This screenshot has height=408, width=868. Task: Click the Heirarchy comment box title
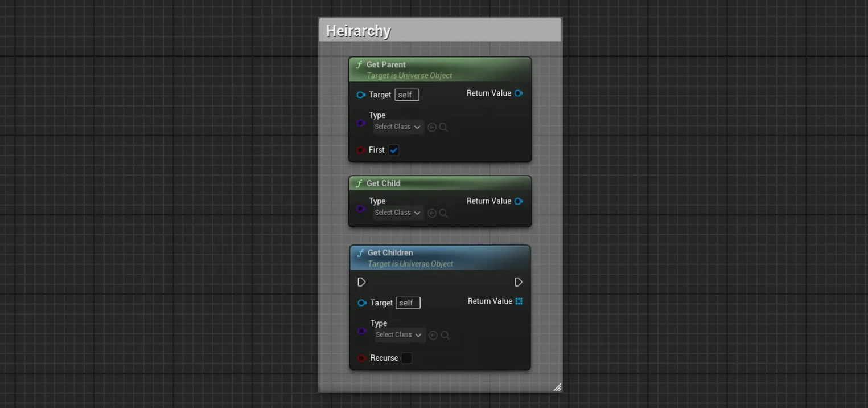(359, 31)
